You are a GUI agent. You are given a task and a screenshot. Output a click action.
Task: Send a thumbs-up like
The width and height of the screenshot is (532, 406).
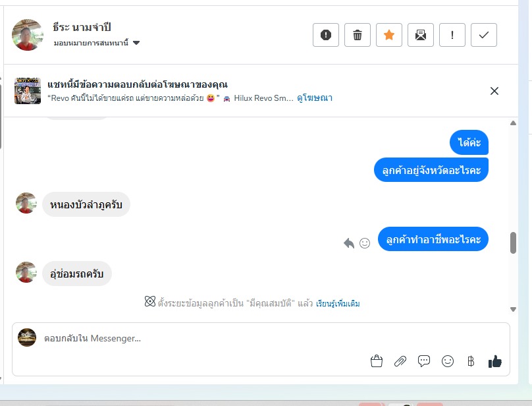[x=495, y=361]
